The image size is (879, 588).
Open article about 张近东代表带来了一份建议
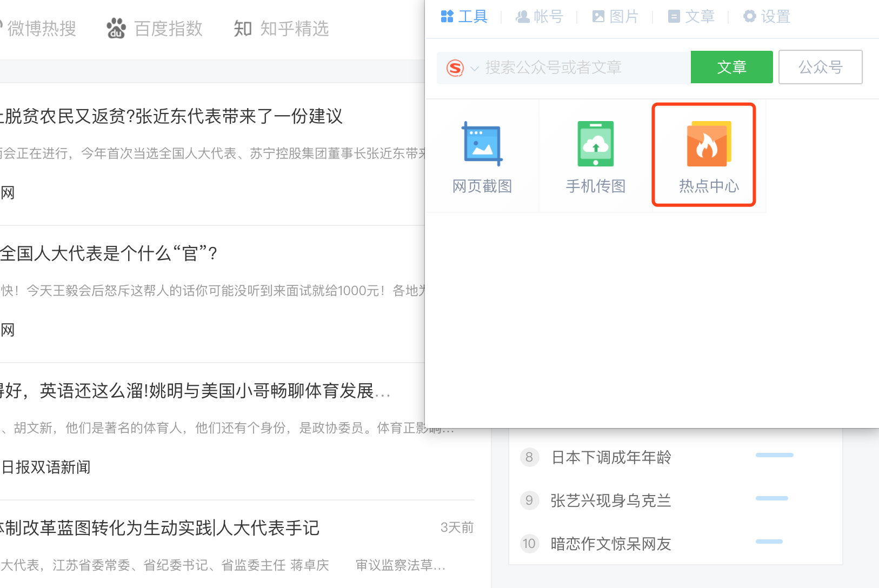(x=171, y=116)
